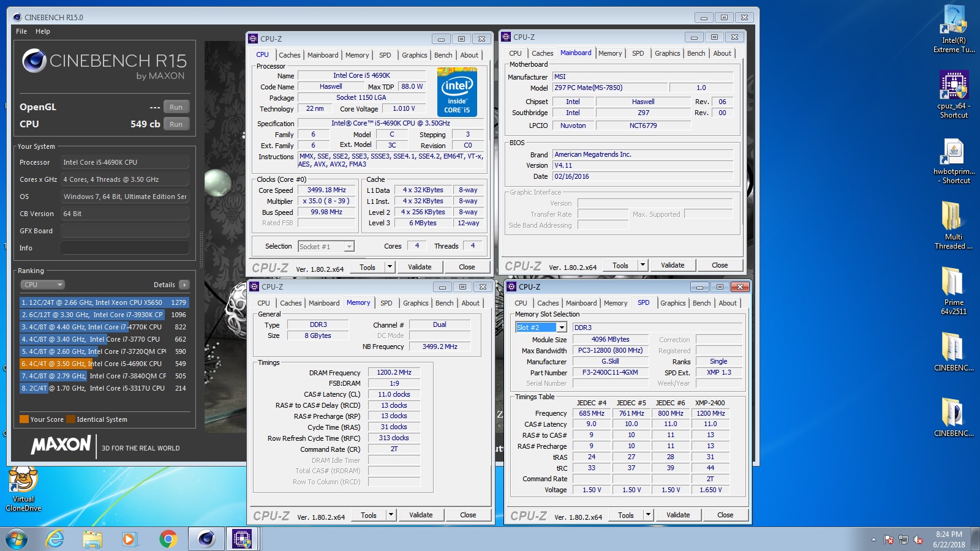Show hidden system tray icons
Screen dimensions: 980x551
873,539
